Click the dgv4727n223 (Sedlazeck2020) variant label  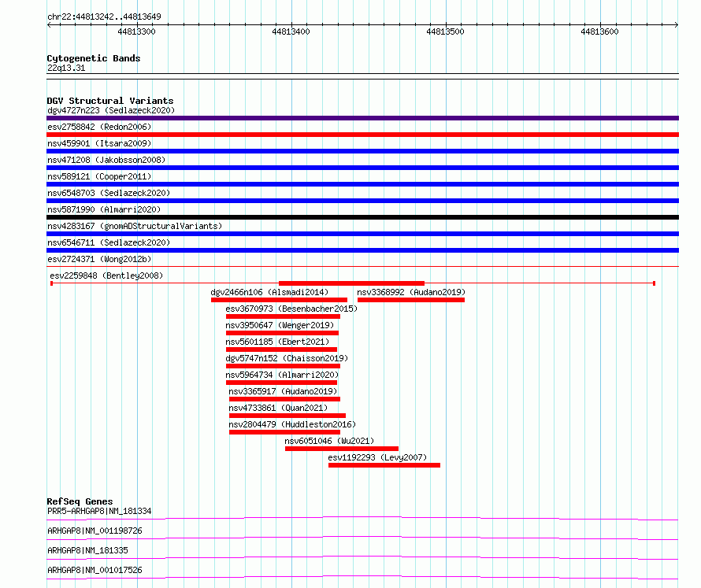click(111, 110)
